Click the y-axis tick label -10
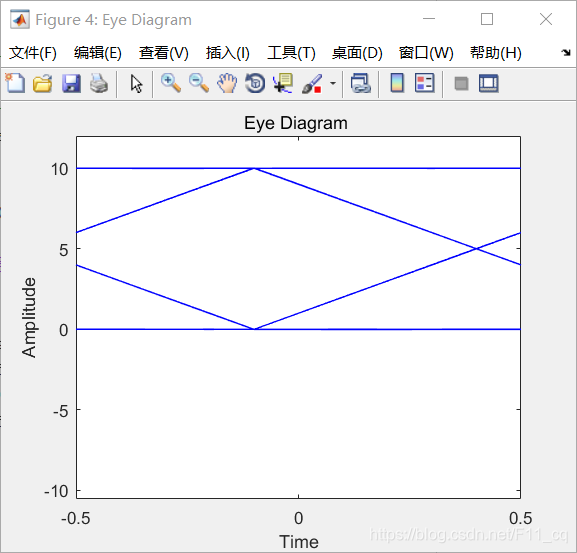 click(56, 491)
